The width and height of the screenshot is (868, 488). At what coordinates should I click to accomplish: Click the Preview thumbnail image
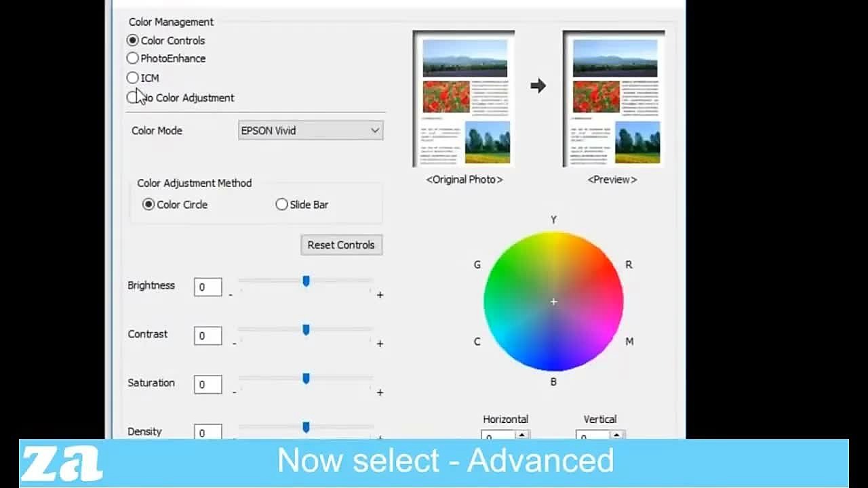(x=614, y=99)
